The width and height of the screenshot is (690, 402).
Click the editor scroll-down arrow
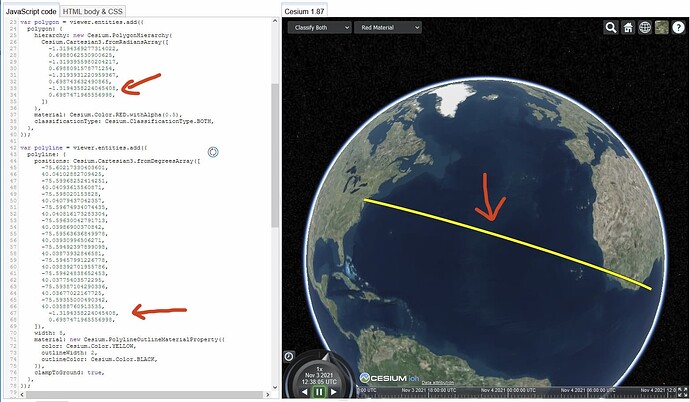click(275, 387)
